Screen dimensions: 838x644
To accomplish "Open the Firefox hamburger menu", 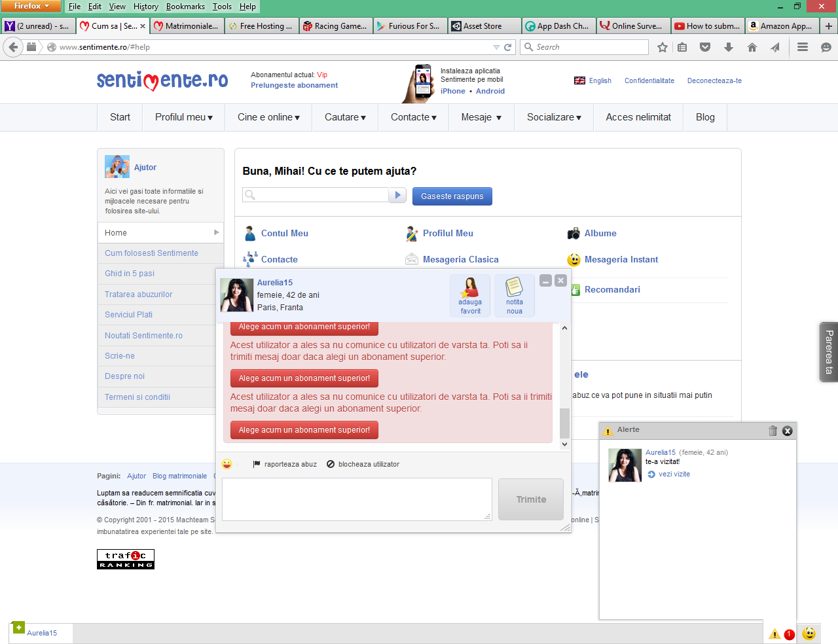I will [x=803, y=47].
